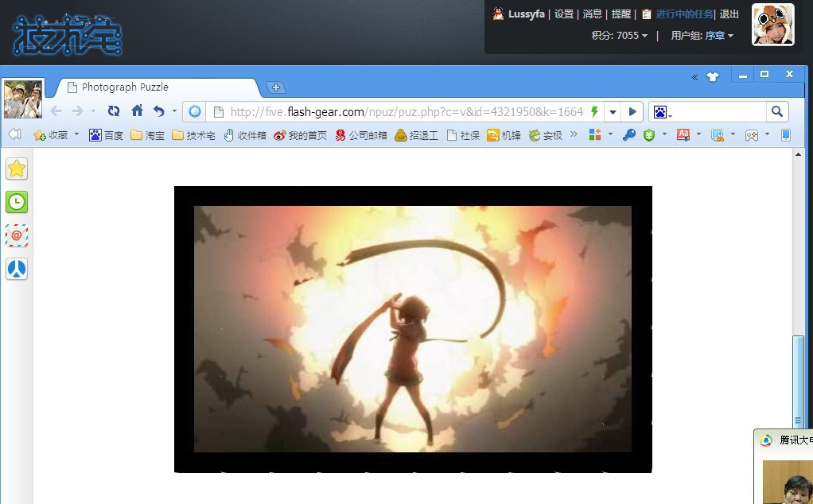
Task: Expand the 积分: 7055 dropdown
Action: [x=620, y=36]
